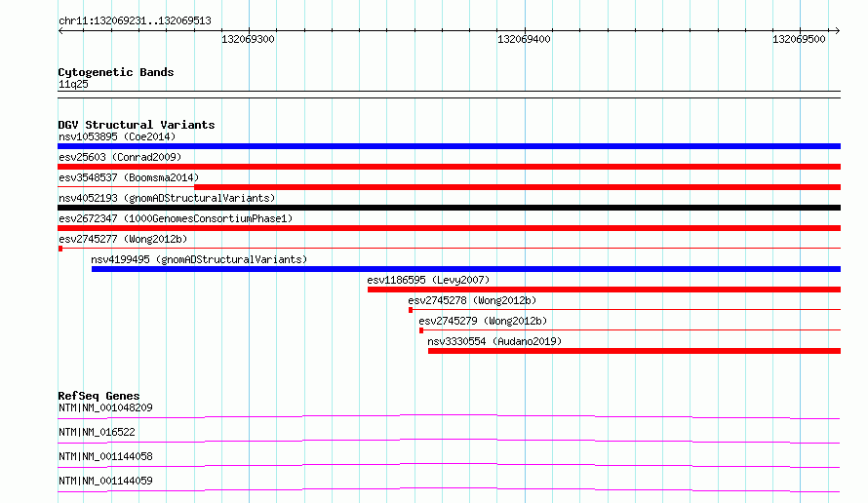Open nsv4199495 (gnomADStructuralVariants) label
Image resolution: width=868 pixels, height=503 pixels.
pos(199,259)
